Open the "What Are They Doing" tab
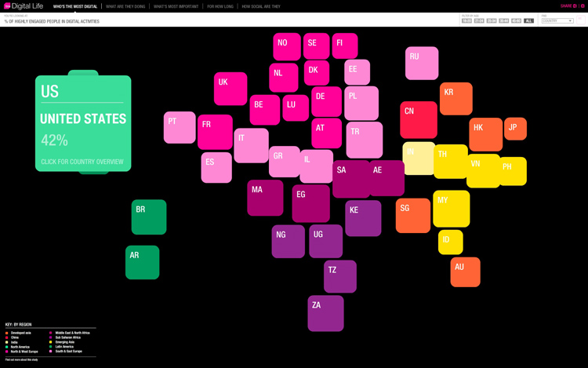Viewport: 588px width, 368px height. 125,6
